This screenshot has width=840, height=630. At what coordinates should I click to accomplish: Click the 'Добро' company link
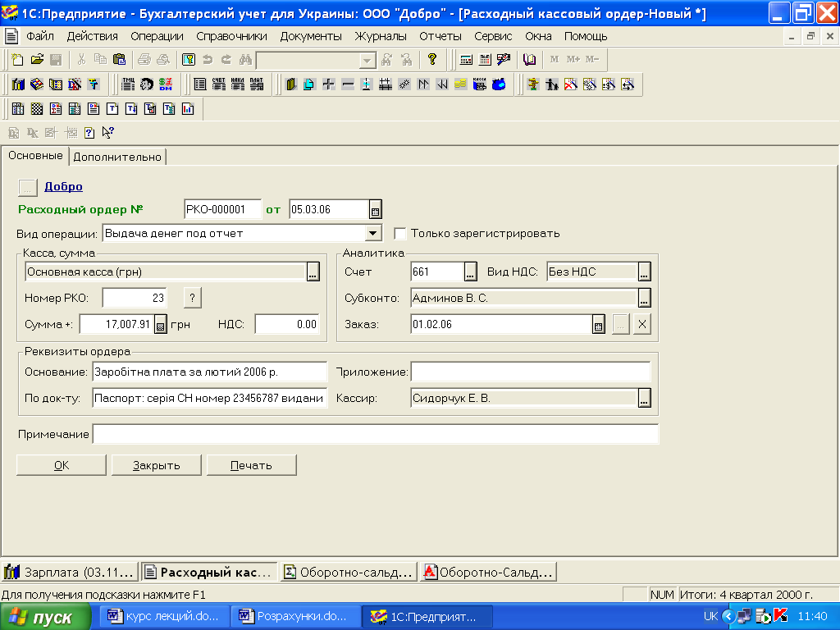click(x=63, y=187)
